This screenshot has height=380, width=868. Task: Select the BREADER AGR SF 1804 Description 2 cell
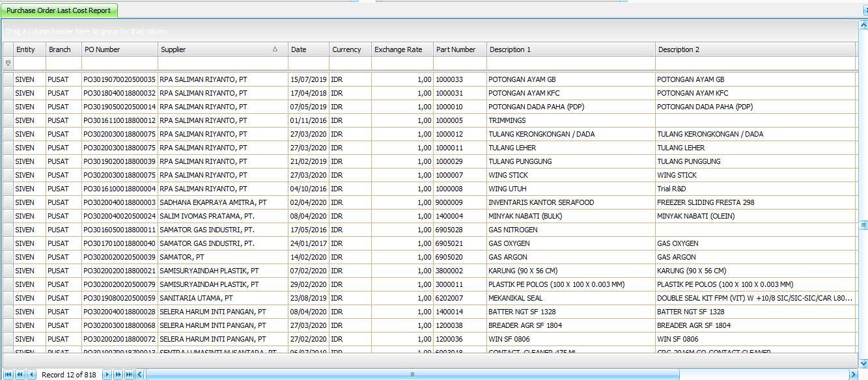(755, 325)
